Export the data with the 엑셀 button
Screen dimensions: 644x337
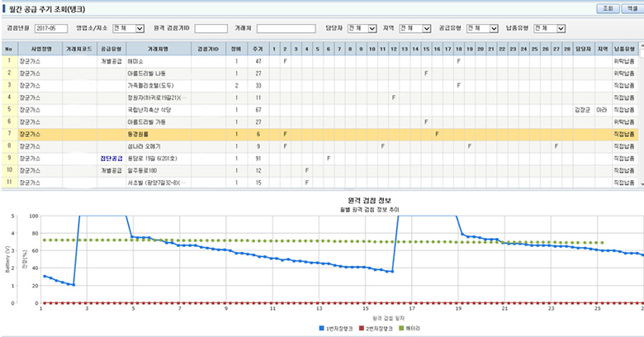point(630,8)
